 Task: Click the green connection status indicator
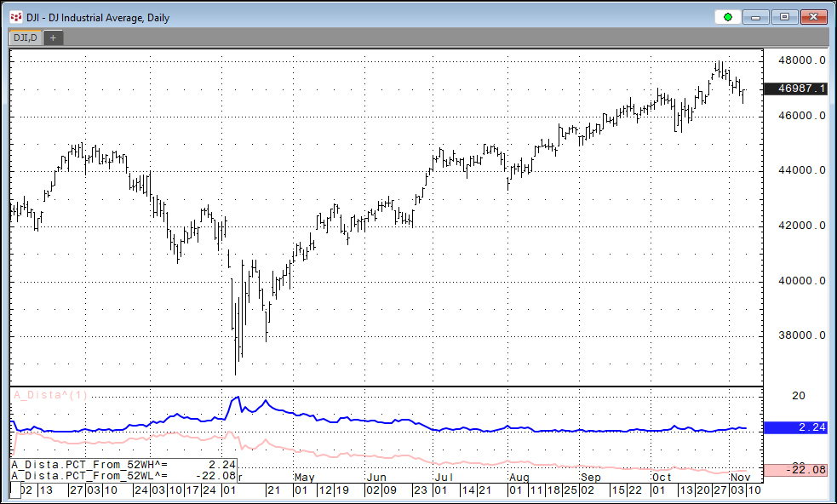point(727,17)
